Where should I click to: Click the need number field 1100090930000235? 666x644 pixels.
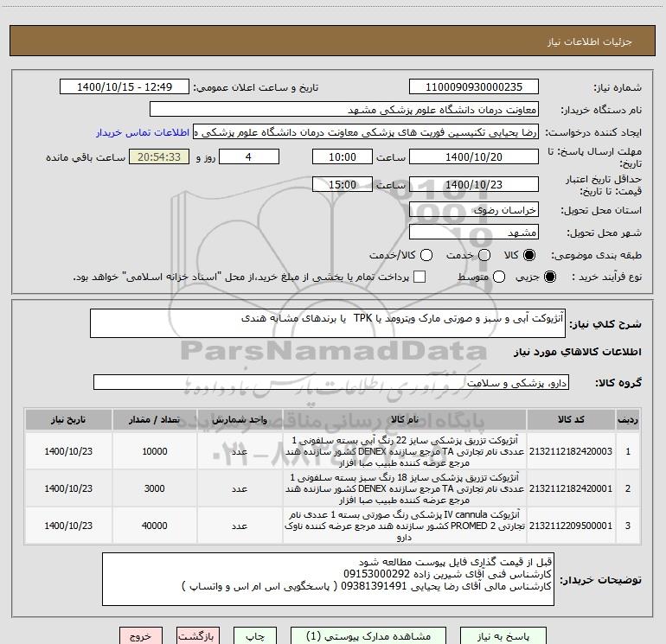tap(474, 87)
